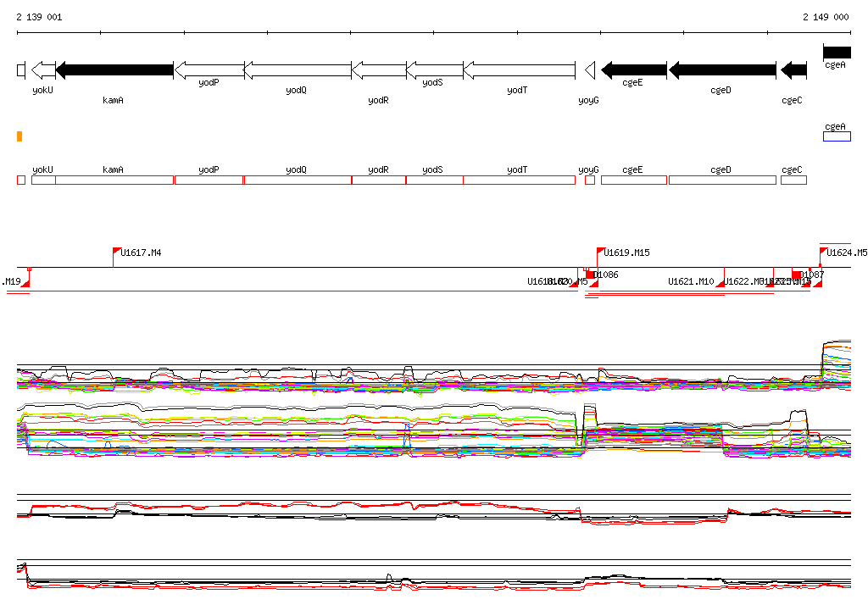Click the white yodP gene arrow
This screenshot has width=868, height=605.
(209, 69)
